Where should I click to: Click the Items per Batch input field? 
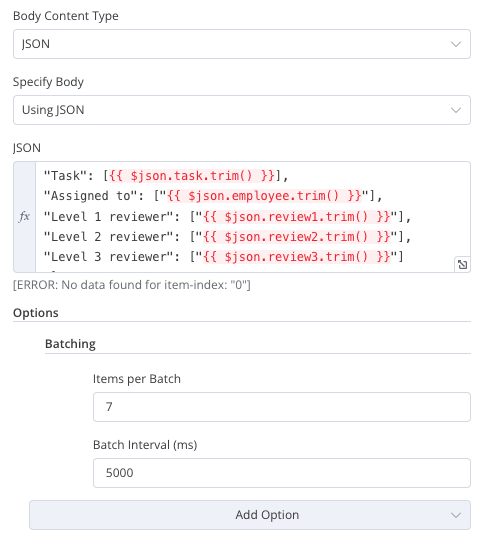click(282, 407)
